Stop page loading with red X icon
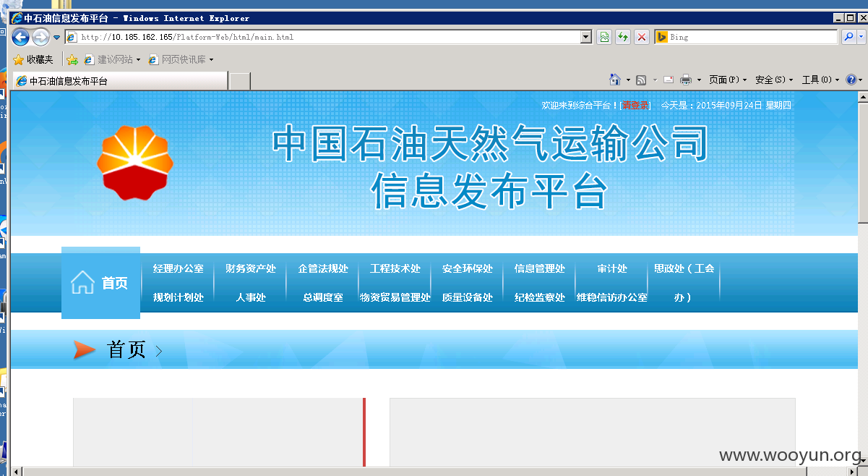Viewport: 868px width, 476px height. (x=641, y=37)
